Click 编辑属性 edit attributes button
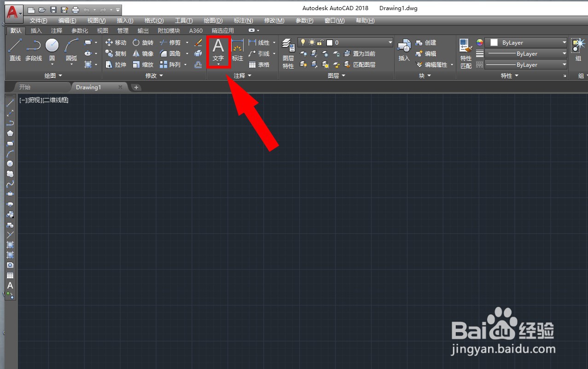Screen dimensions: 588x369 (x=432, y=65)
